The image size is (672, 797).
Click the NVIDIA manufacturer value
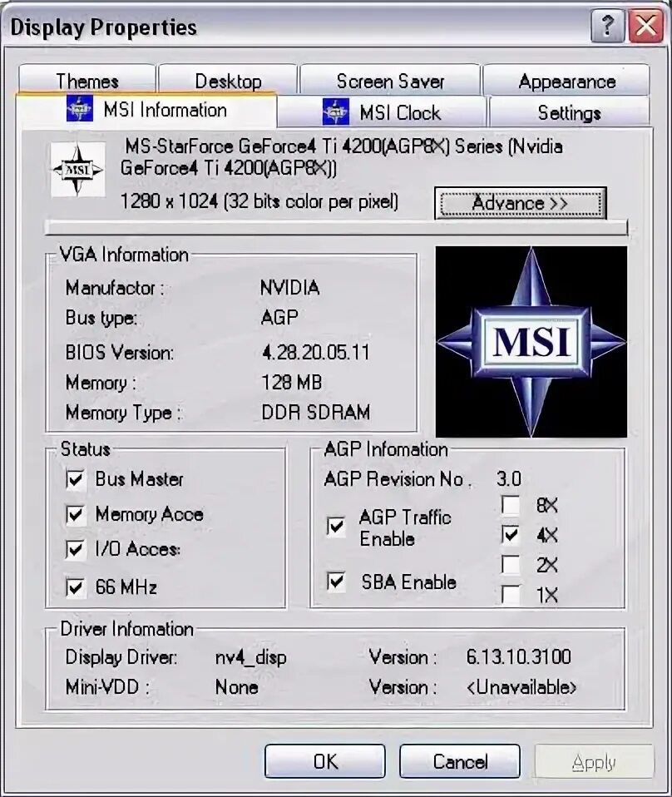click(x=289, y=288)
